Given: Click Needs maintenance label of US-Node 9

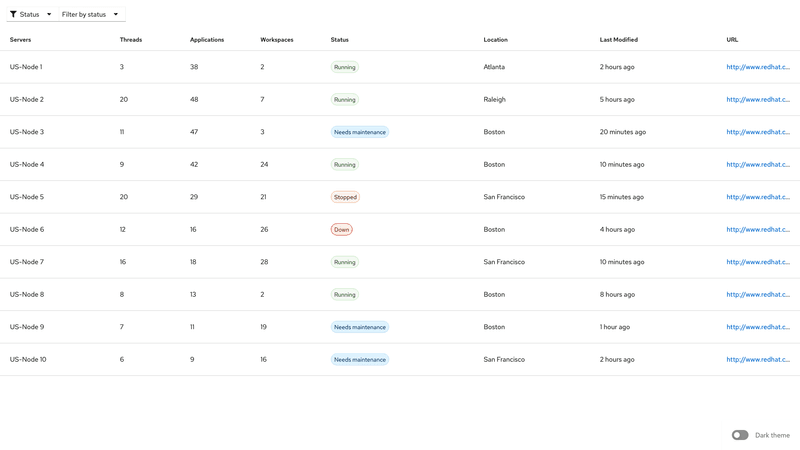Looking at the screenshot, I should coord(360,327).
